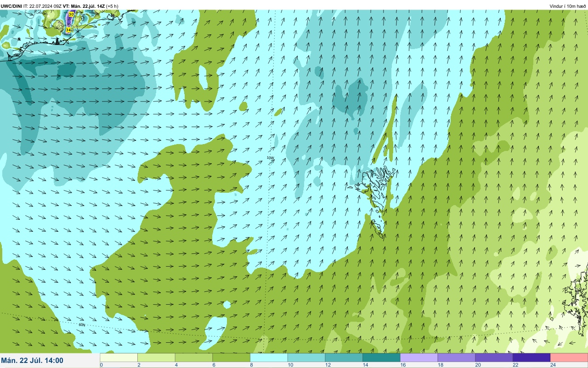Image resolution: width=588 pixels, height=368 pixels.
Task: Click the pale yellow 0–2 legend swatch
Action: [x=119, y=357]
